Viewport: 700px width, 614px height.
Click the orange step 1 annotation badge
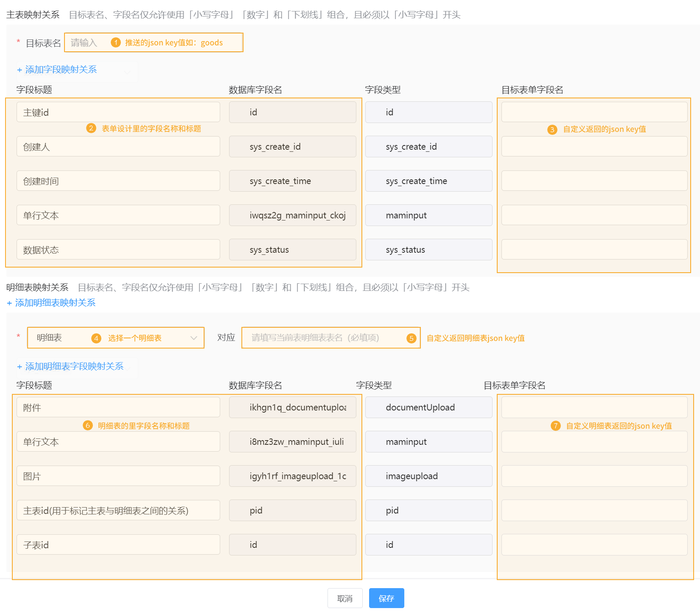click(x=115, y=42)
